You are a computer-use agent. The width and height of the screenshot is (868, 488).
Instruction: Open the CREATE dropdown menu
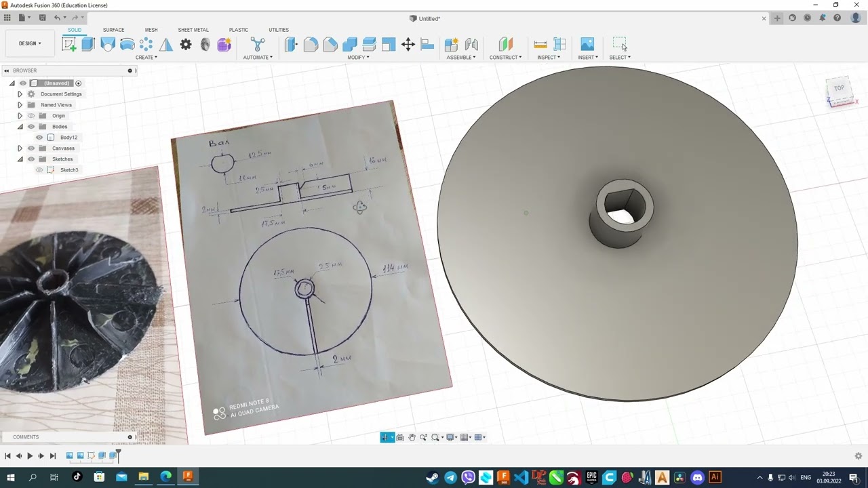(146, 58)
